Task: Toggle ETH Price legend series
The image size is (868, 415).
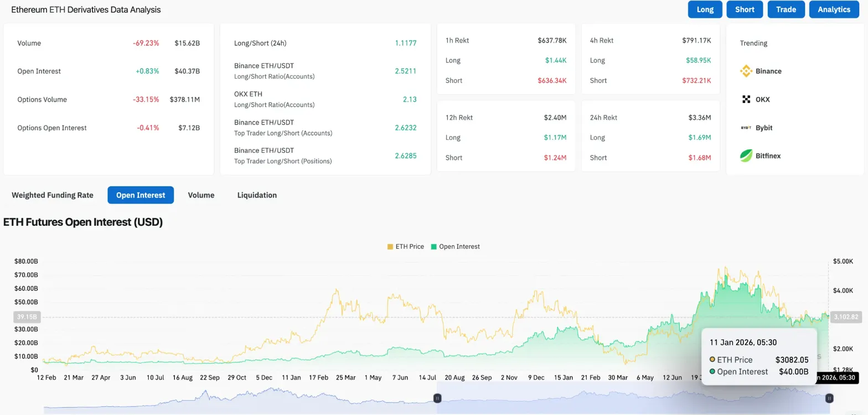Action: tap(406, 246)
